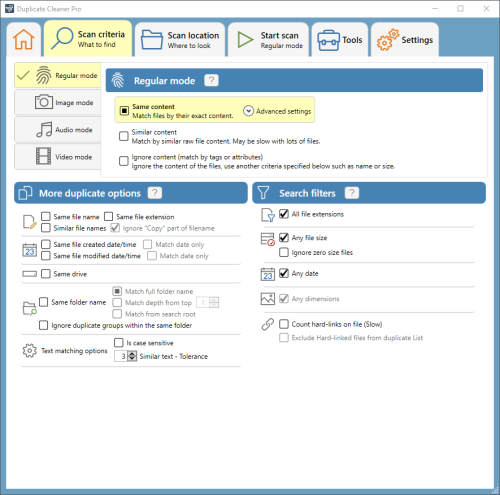Enable Same drive checkbox
This screenshot has width=500, height=495.
46,274
